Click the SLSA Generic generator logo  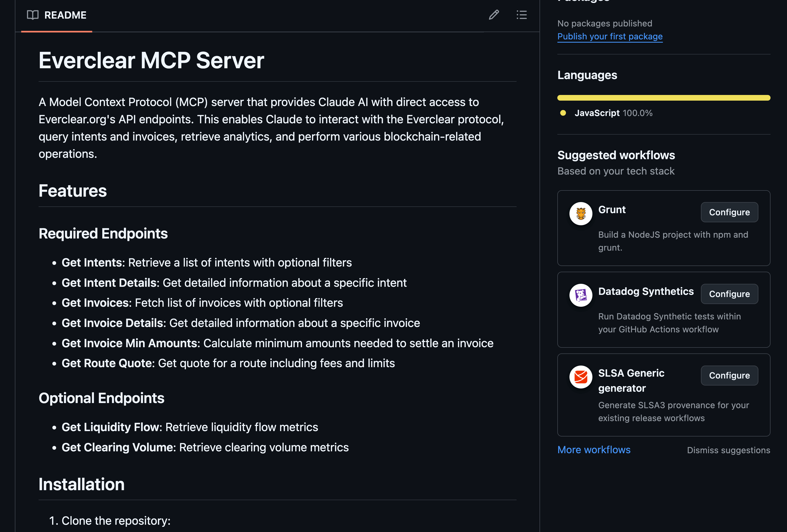click(581, 377)
